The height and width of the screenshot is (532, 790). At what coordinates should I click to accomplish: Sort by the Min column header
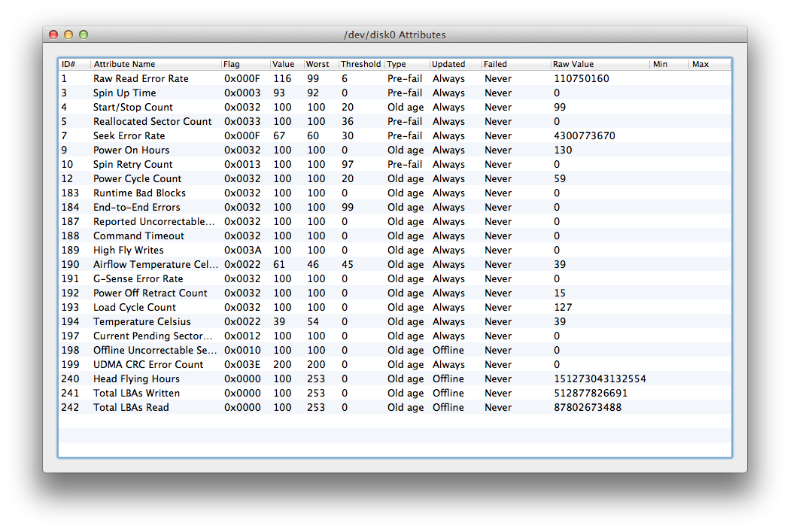tap(670, 64)
